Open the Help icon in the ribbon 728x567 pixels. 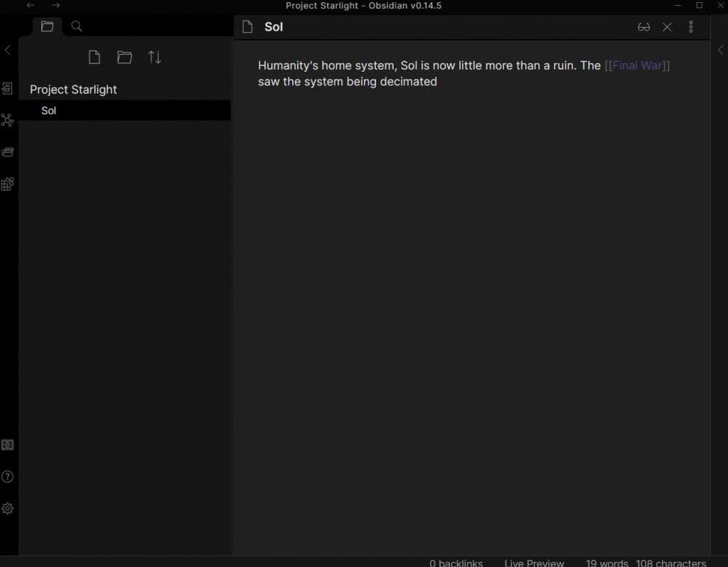coord(7,477)
